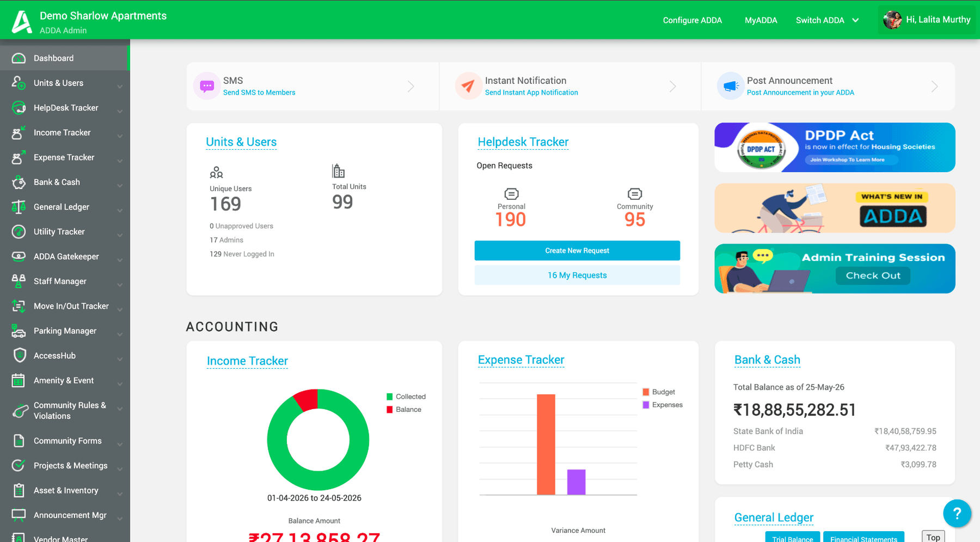Click the Move In/Out Tracker icon
The height and width of the screenshot is (542, 980).
click(19, 306)
